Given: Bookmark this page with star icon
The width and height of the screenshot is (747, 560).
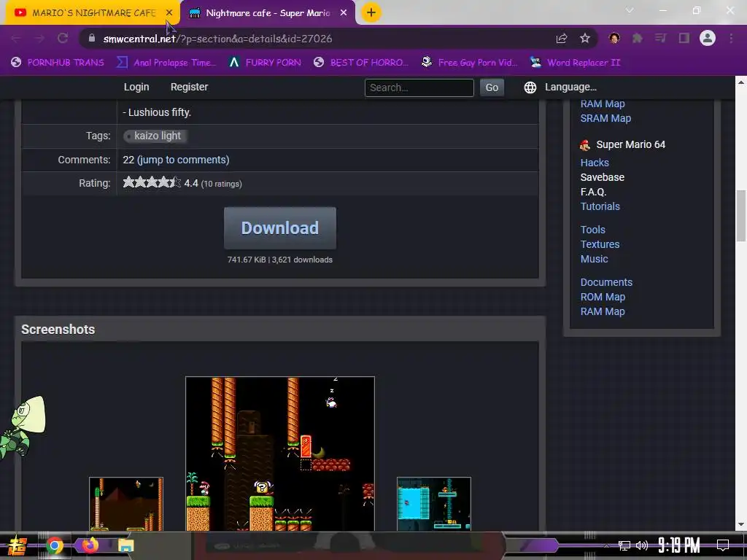Looking at the screenshot, I should click(585, 39).
